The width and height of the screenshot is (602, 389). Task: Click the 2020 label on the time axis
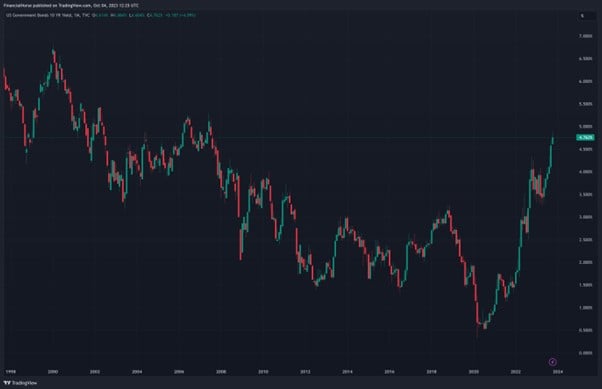[x=473, y=372]
